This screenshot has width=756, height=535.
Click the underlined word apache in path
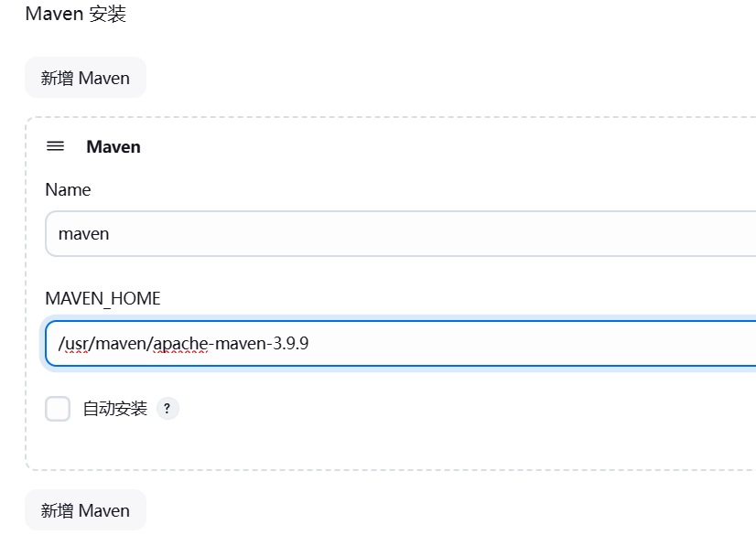point(180,344)
